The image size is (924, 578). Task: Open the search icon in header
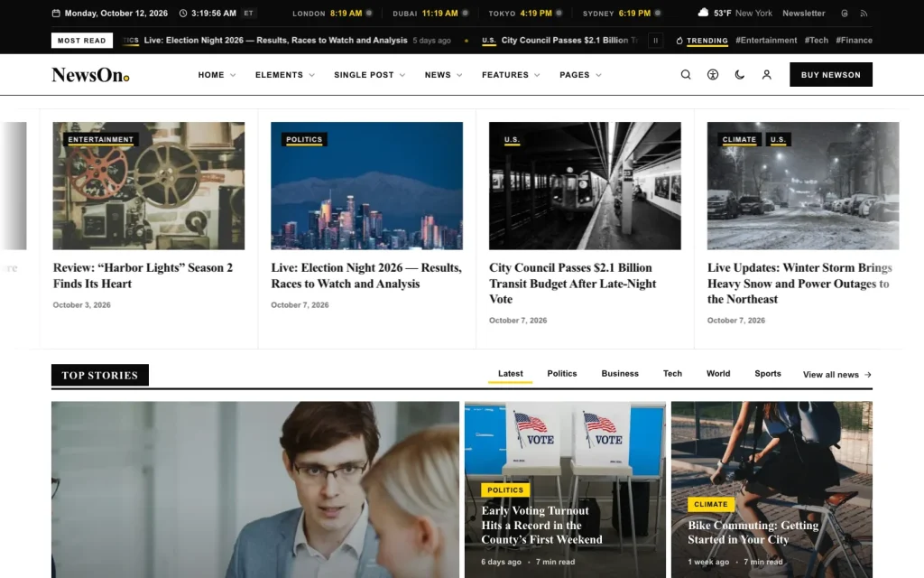(686, 75)
